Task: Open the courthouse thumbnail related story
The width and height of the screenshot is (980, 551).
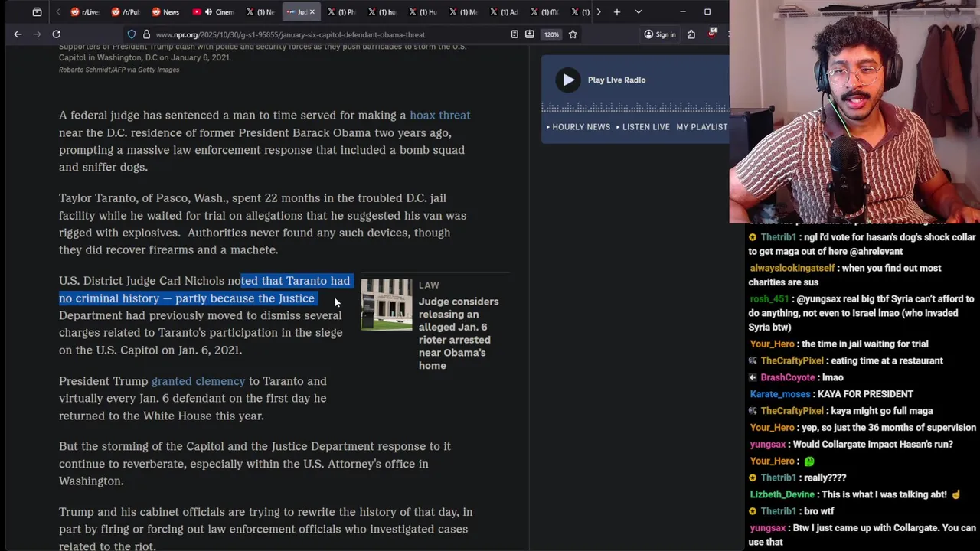Action: click(x=386, y=305)
